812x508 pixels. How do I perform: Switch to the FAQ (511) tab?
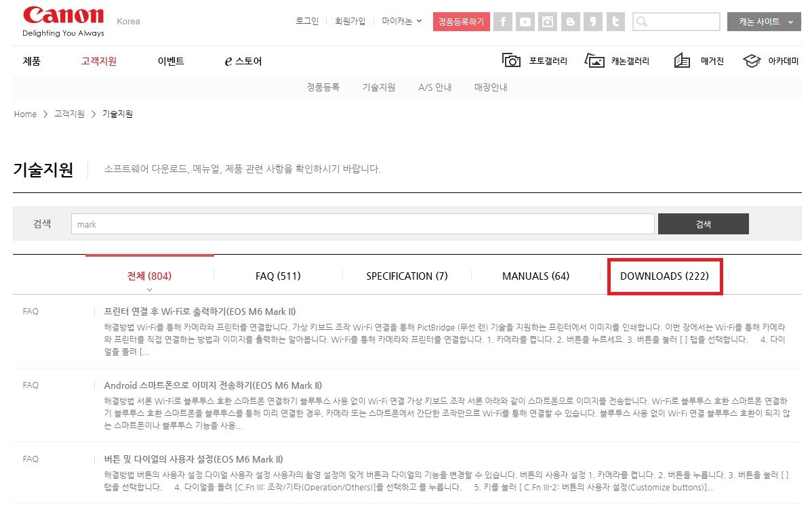pos(278,276)
